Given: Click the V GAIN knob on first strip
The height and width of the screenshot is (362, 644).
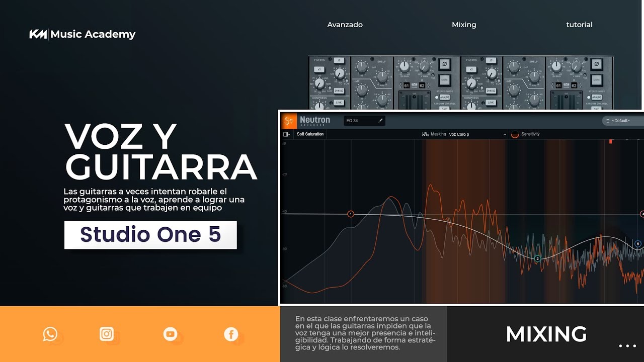Looking at the screenshot, I should pos(424,66).
